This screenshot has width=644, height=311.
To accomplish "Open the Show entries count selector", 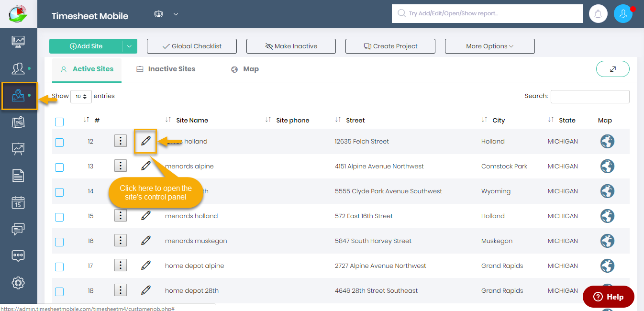I will (81, 96).
